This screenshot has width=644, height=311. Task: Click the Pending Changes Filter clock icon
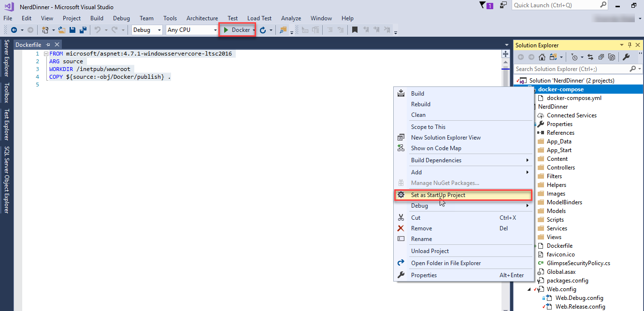coord(574,57)
